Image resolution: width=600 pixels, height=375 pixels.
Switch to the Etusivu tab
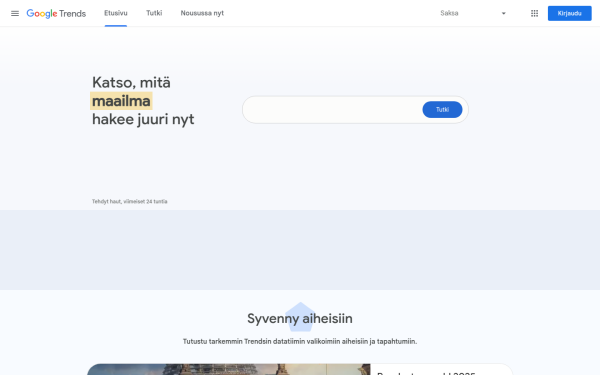click(x=116, y=13)
